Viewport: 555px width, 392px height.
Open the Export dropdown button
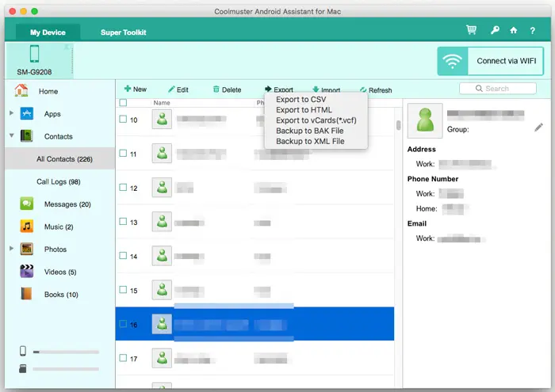point(278,89)
